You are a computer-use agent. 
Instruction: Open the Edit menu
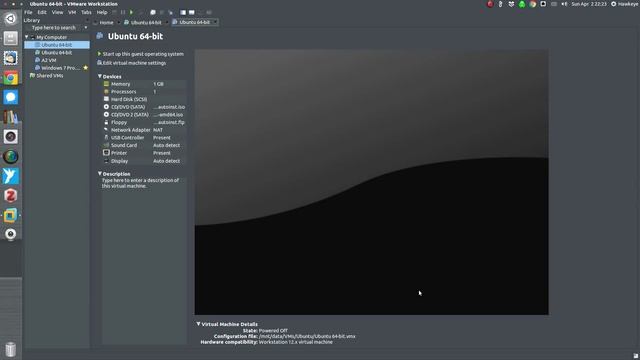pos(42,12)
